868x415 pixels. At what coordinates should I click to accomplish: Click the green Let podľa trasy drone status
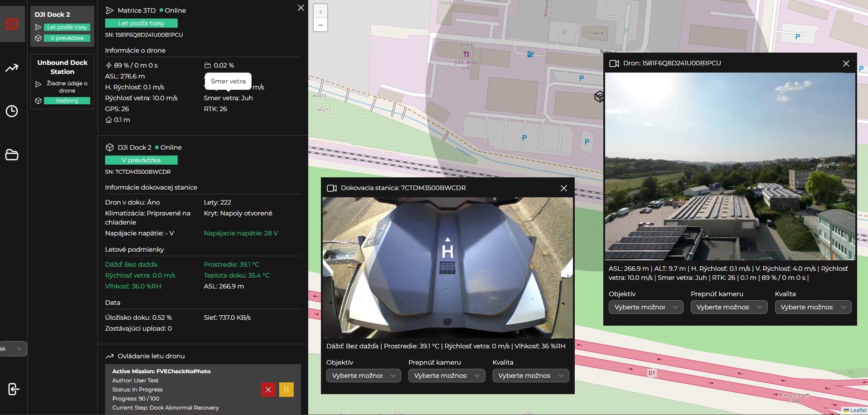pos(141,23)
